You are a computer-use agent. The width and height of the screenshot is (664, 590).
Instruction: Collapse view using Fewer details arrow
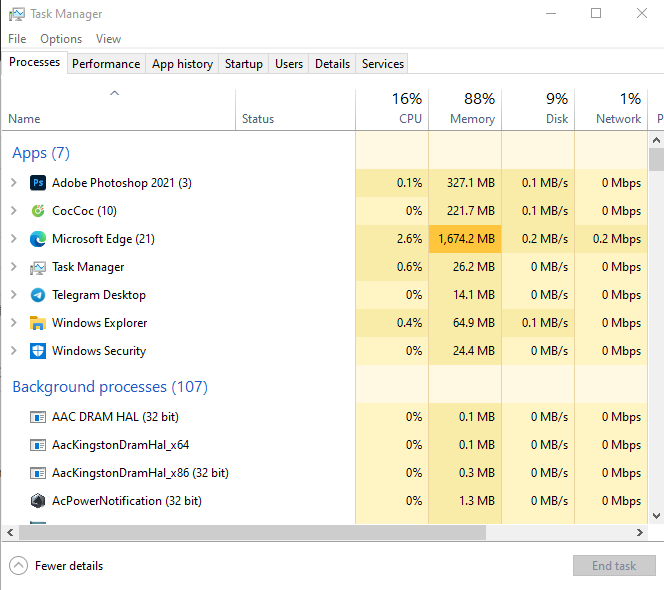pyautogui.click(x=19, y=565)
